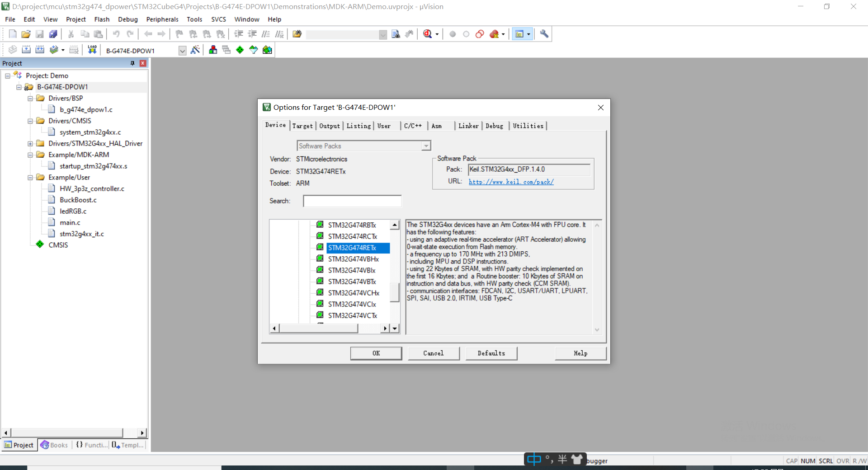Collapse the Example/MDK-ARM group
Image resolution: width=868 pixels, height=470 pixels.
coord(30,155)
